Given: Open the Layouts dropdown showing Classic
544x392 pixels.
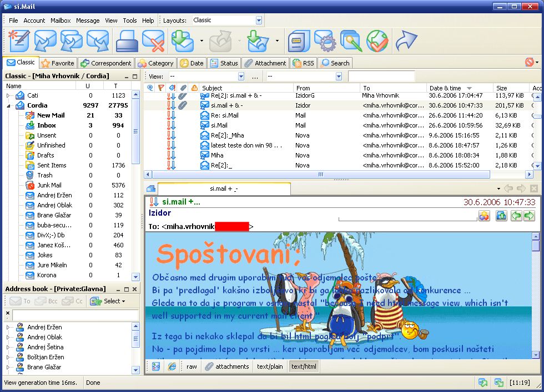Looking at the screenshot, I should tap(258, 20).
